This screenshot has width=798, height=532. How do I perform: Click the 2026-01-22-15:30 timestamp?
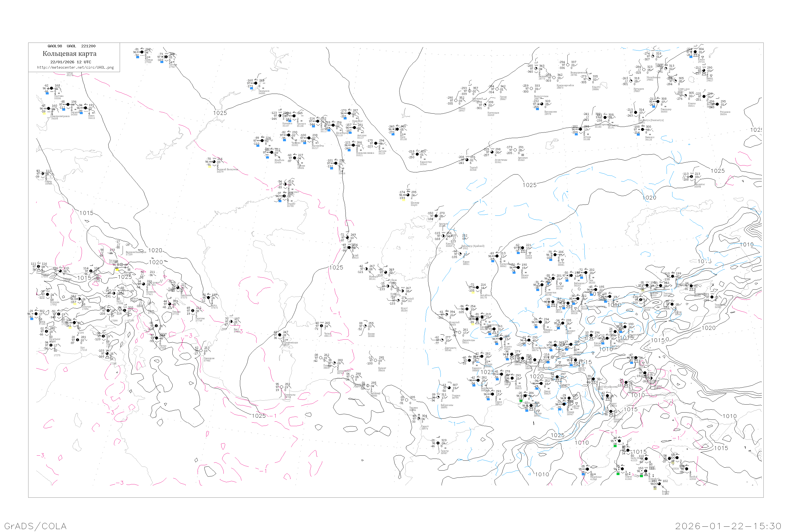(728, 526)
